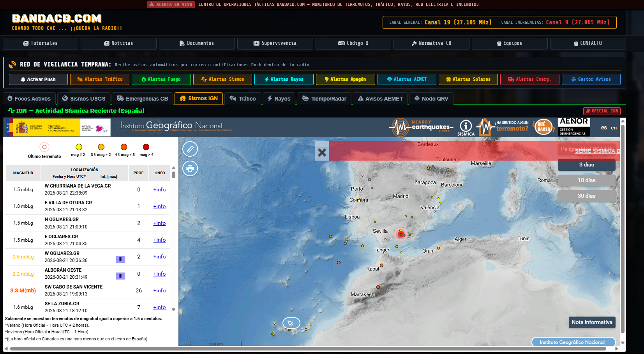Switch to the Avisos AEMET tab
This screenshot has width=644, height=354.
click(x=380, y=99)
